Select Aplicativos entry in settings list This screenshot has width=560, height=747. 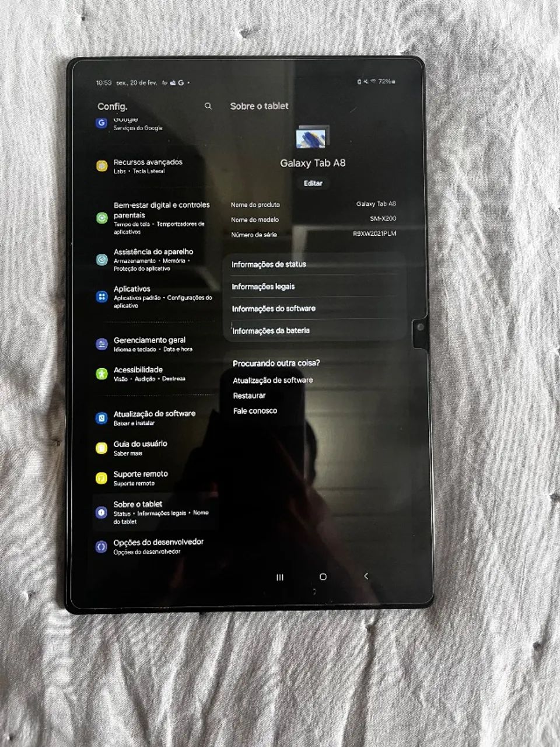155,297
